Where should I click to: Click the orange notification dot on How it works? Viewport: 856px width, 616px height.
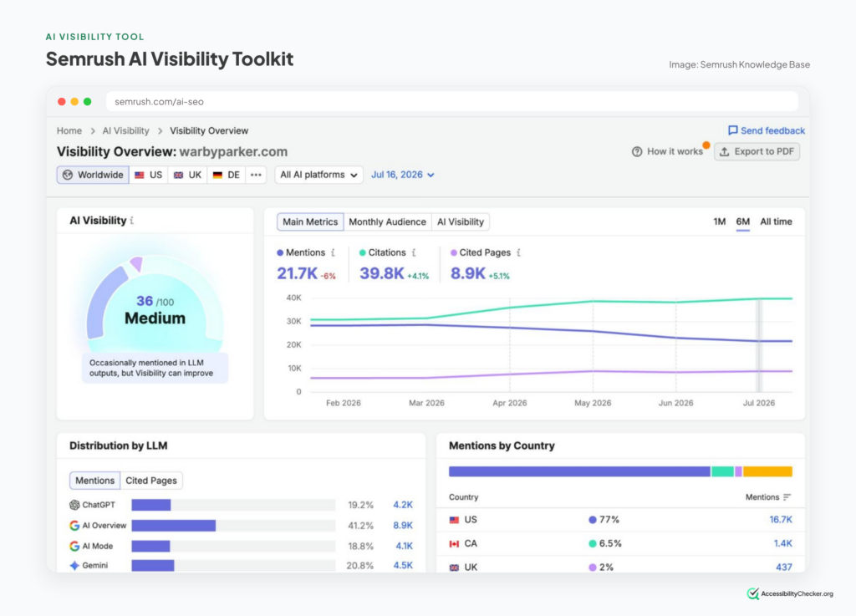(x=706, y=145)
